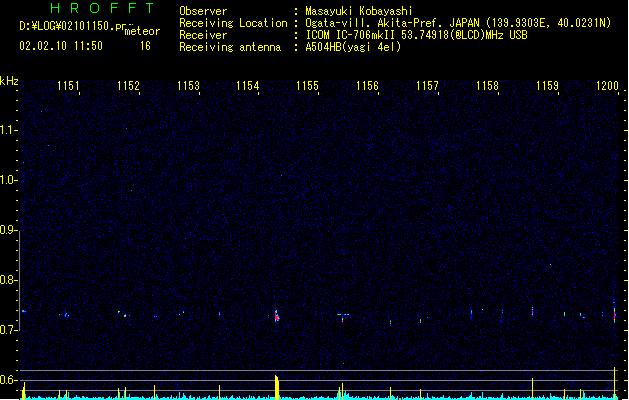Click the T-shaped cyan echo after 1155
Image resolution: width=629 pixels, height=400 pixels.
(x=343, y=317)
